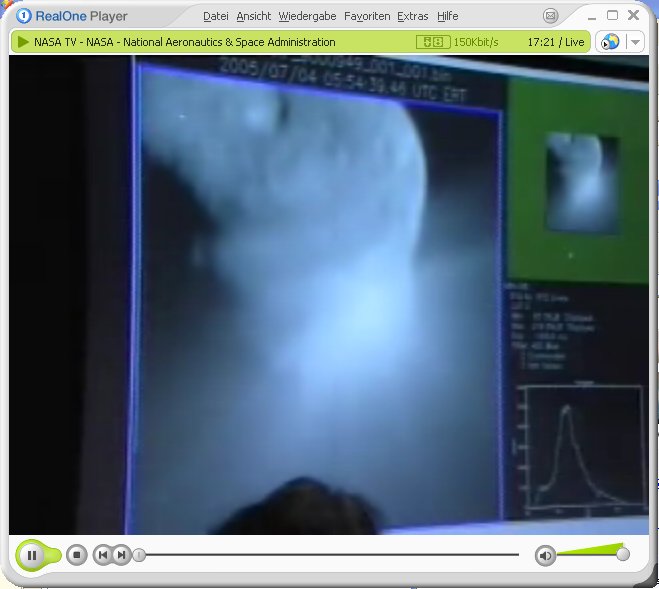659x589 pixels.
Task: Mute audio with the speaker icon
Action: [545, 556]
